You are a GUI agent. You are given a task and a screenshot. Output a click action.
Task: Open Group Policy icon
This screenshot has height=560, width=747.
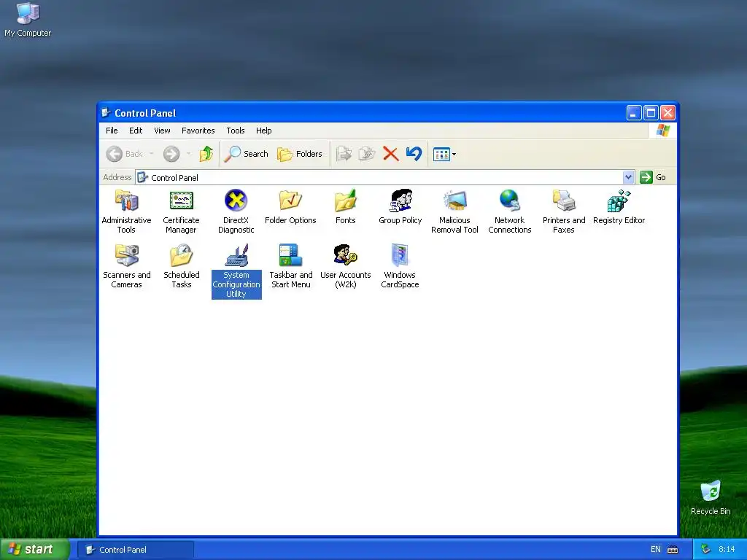pos(400,207)
